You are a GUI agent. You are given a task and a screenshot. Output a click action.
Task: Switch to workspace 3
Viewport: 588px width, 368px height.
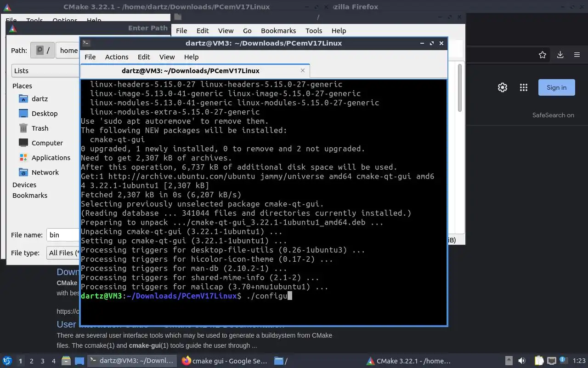coord(43,361)
